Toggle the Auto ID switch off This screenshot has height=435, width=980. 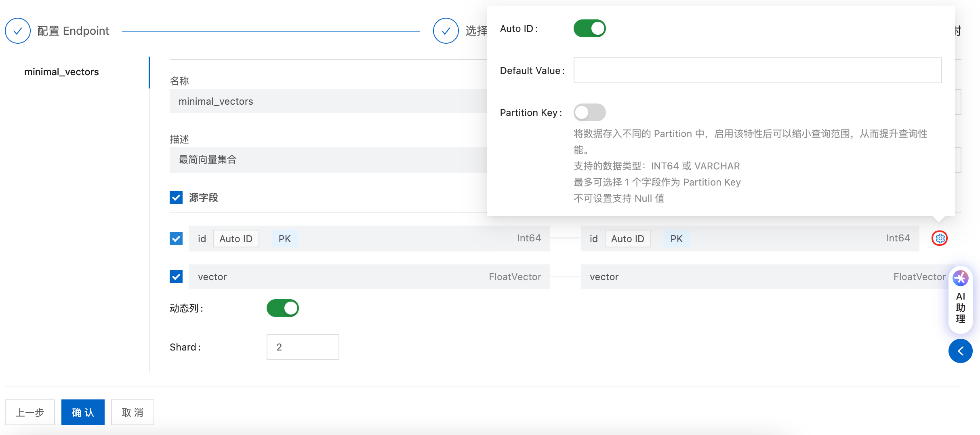[x=589, y=29]
